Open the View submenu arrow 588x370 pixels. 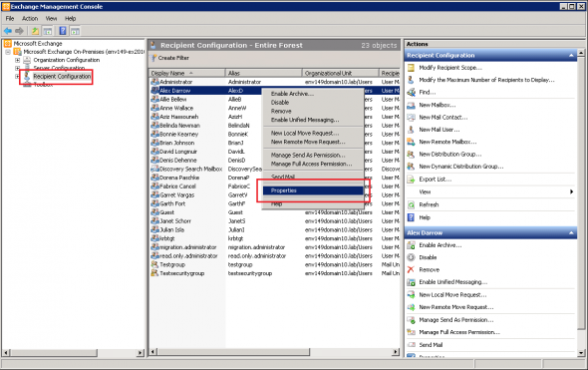pos(571,191)
